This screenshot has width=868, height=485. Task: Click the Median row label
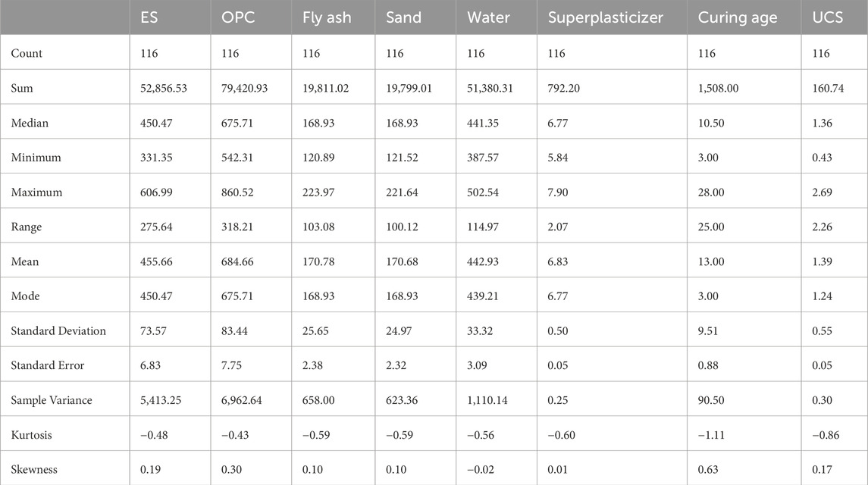(x=29, y=123)
